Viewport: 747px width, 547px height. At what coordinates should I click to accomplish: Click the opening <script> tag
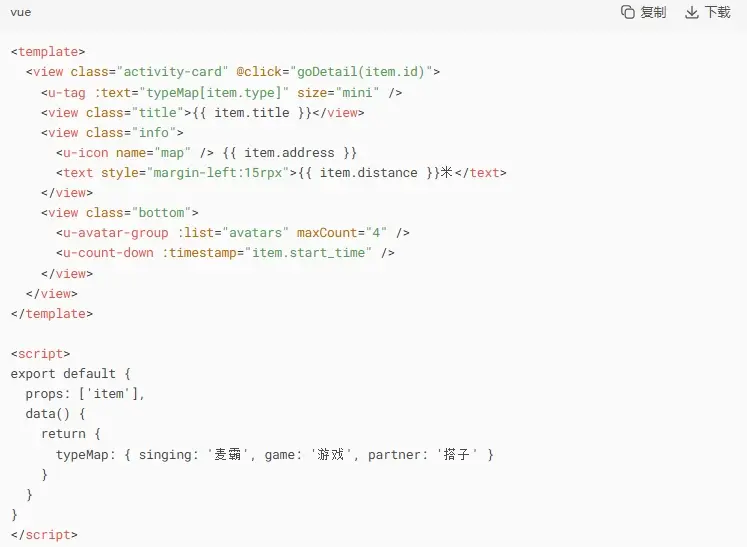40,354
